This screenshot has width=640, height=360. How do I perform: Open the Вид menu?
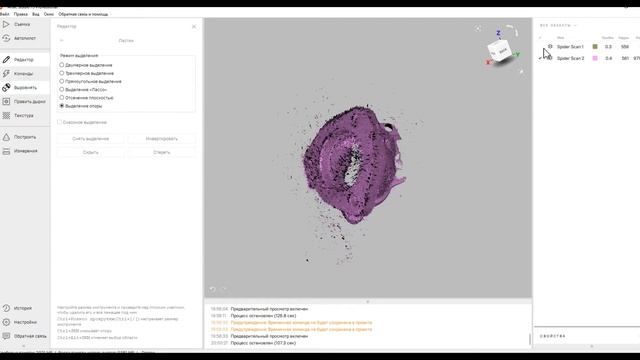coord(36,14)
